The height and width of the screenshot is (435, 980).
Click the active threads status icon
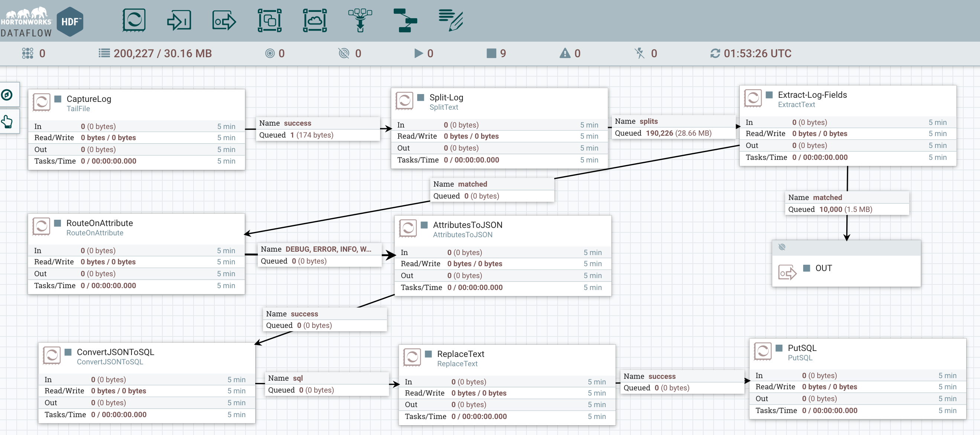(x=27, y=53)
